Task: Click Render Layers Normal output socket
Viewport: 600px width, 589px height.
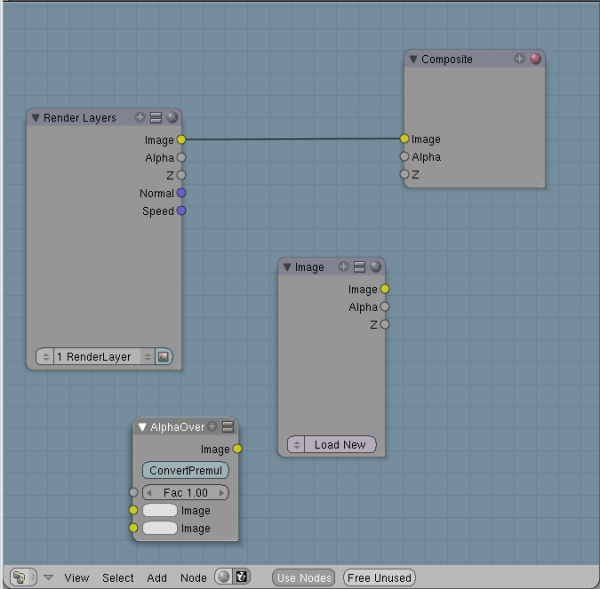Action: pyautogui.click(x=181, y=193)
